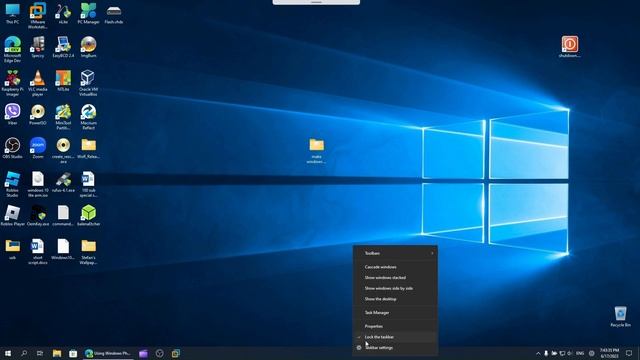Viewport: 640px width, 360px height.
Task: Open Taskbar settings menu entry
Action: (x=395, y=348)
